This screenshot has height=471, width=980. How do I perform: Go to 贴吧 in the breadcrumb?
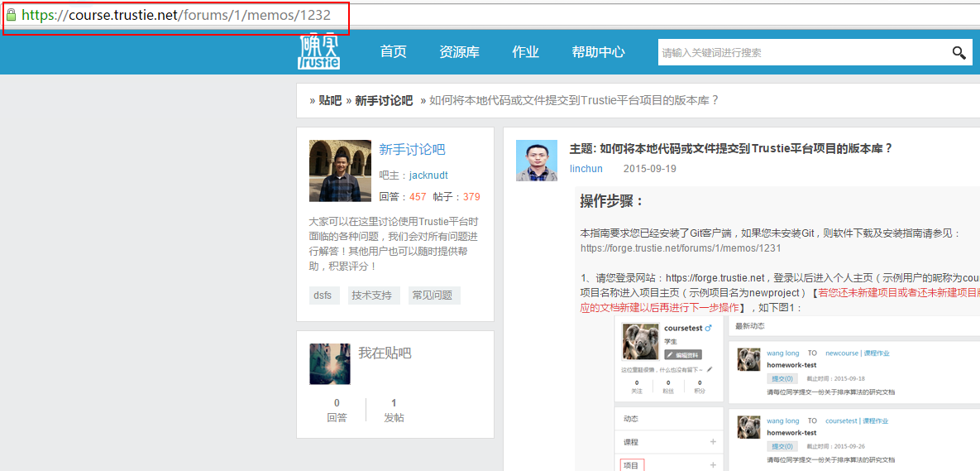330,101
